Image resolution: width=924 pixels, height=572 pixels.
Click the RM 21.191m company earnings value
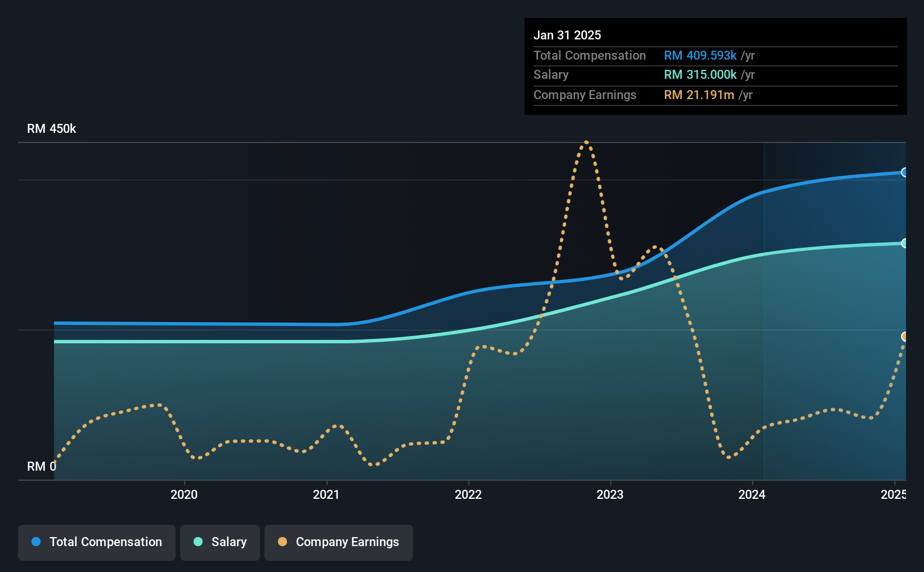pyautogui.click(x=699, y=95)
